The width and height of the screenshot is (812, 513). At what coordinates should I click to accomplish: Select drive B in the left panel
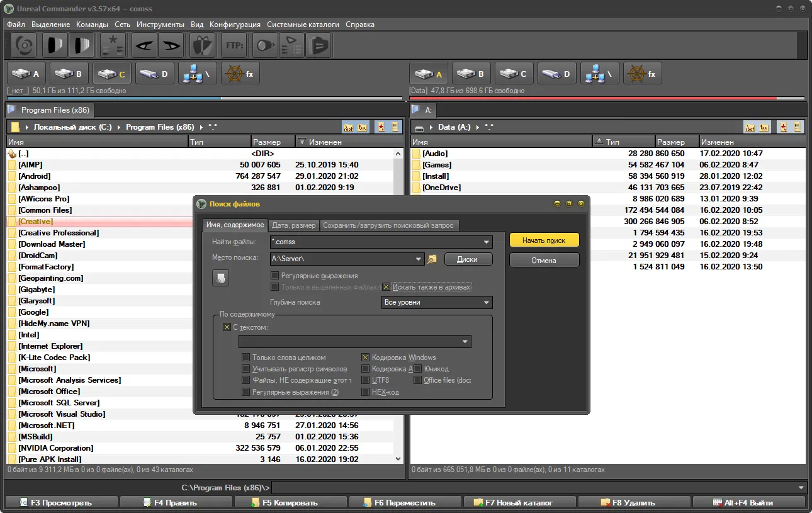coord(70,74)
